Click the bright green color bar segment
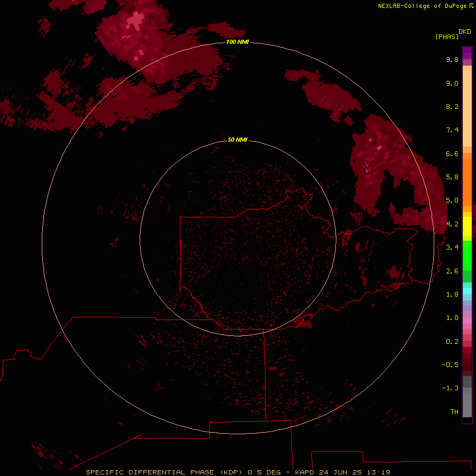This screenshot has height=476, width=476. coord(467,255)
